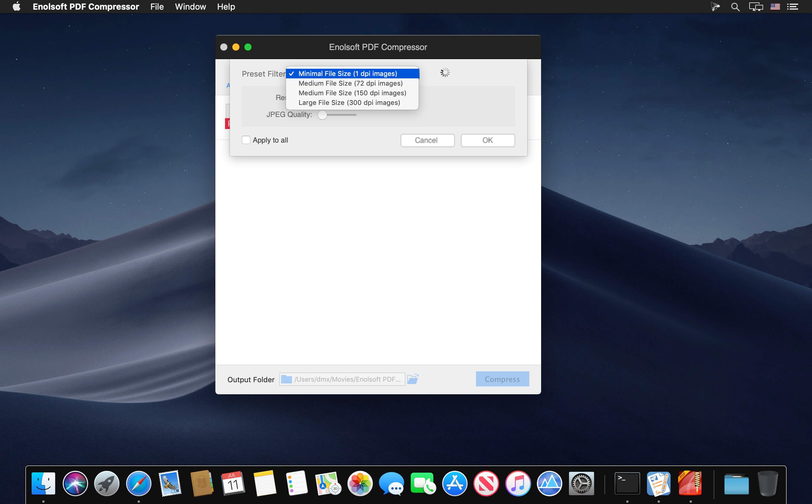Select Medium File Size (72 dpi images)
This screenshot has height=504, width=812.
click(x=350, y=83)
